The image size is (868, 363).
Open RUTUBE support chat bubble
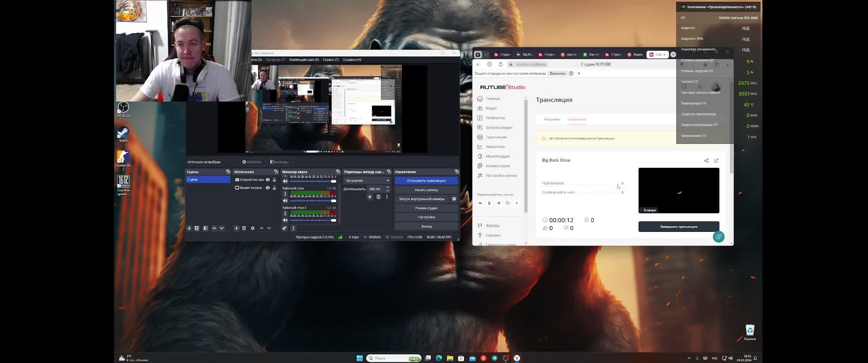(719, 237)
